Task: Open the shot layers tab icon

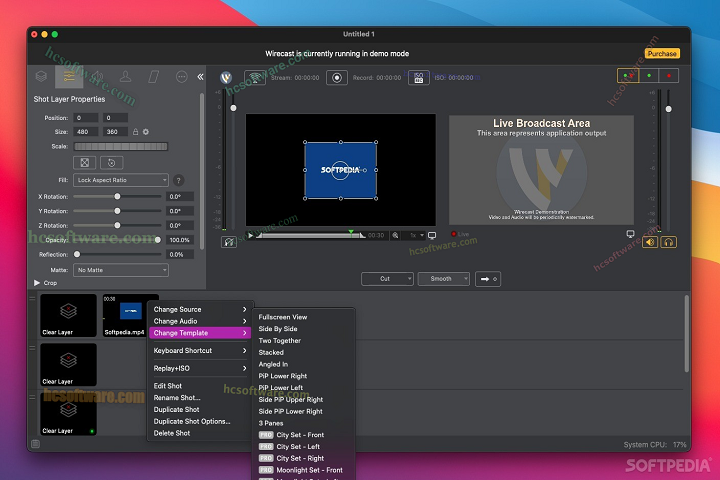Action: pos(41,76)
